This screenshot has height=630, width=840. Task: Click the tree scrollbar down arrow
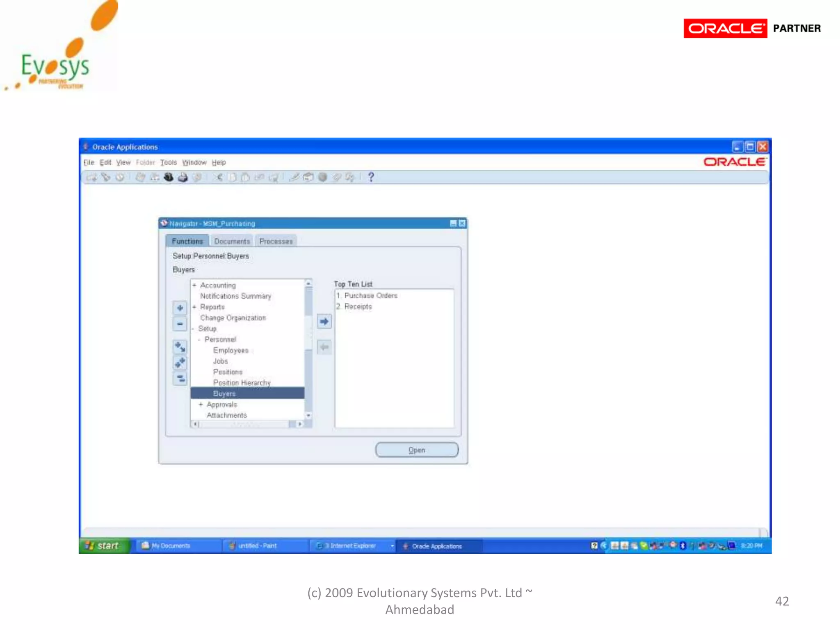tap(308, 416)
